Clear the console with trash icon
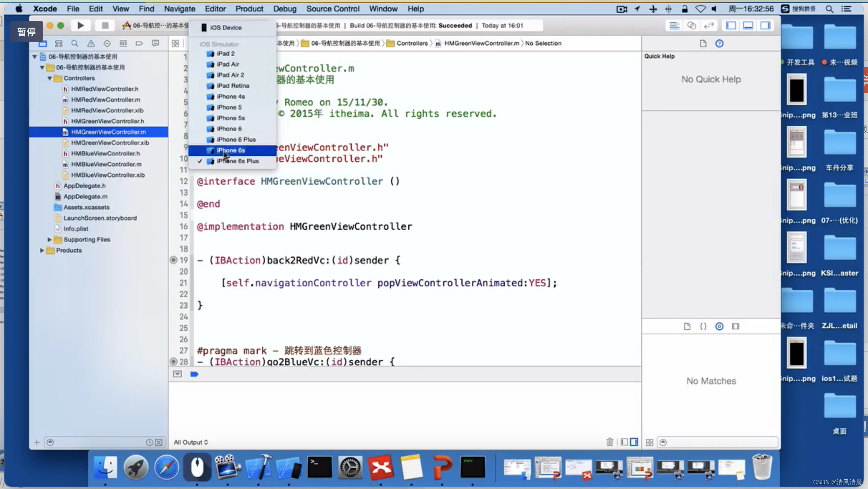The height and width of the screenshot is (489, 868). pyautogui.click(x=610, y=442)
